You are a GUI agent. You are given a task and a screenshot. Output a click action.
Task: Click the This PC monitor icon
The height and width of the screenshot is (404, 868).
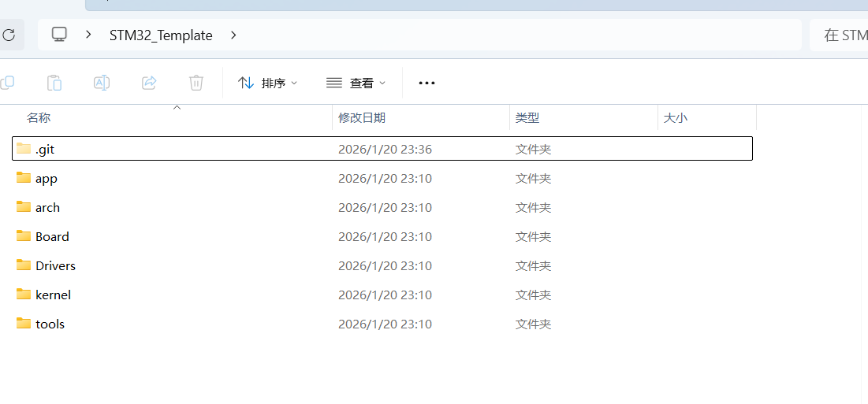coord(59,35)
